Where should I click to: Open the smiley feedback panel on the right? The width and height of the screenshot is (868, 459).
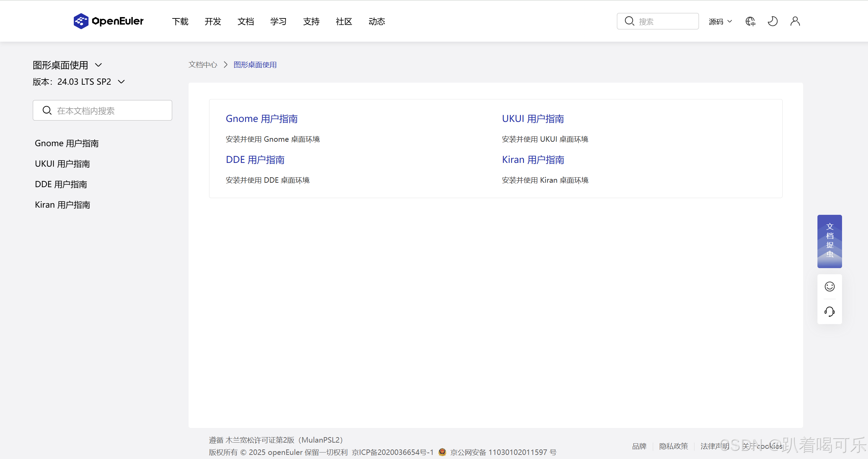829,286
